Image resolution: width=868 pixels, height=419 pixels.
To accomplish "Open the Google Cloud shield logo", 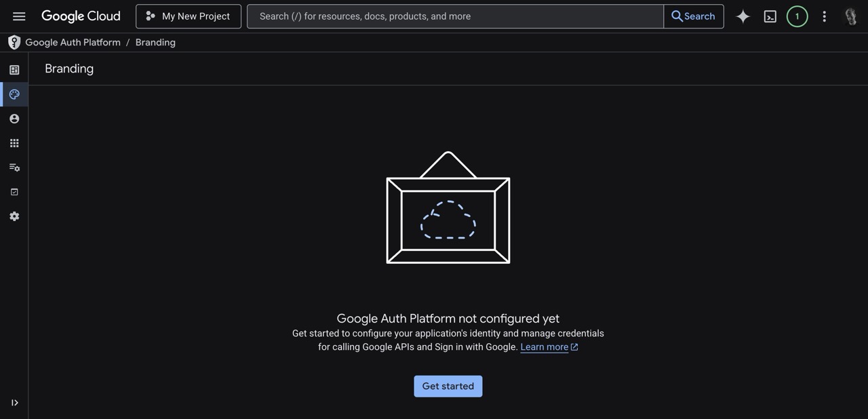I will coord(14,41).
